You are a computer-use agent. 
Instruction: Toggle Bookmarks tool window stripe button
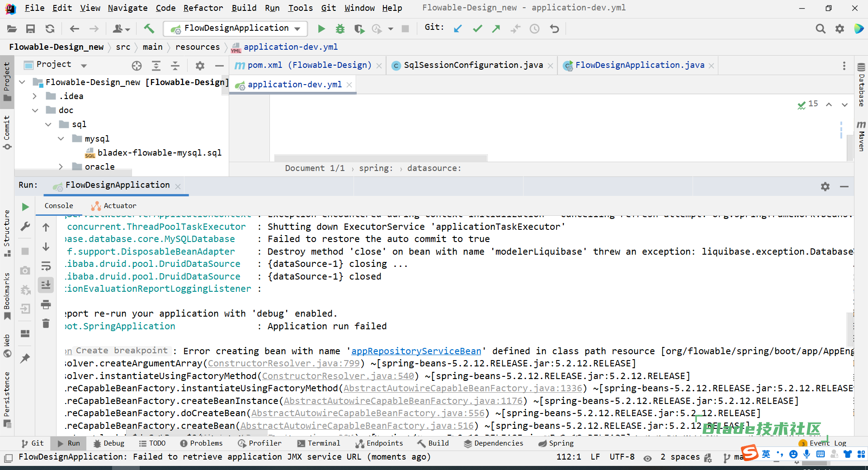pyautogui.click(x=7, y=296)
